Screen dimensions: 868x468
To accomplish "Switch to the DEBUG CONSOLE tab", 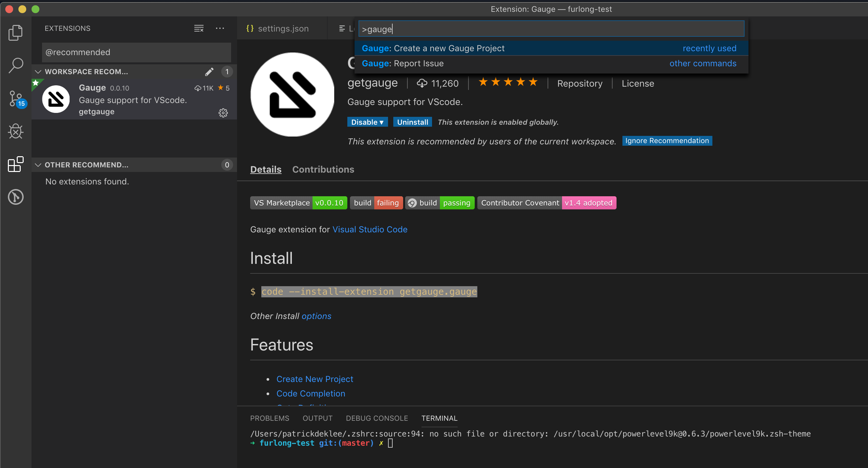I will pos(377,418).
